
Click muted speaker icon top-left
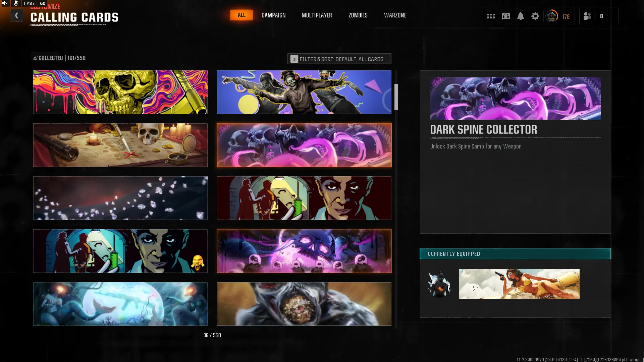(x=5, y=3)
